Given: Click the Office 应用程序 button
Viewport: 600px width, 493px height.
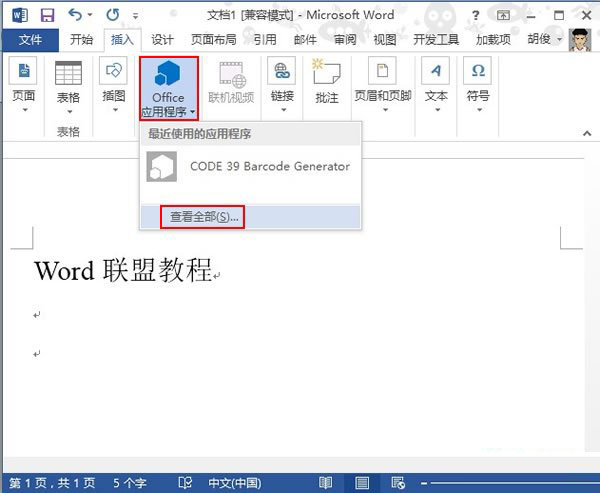Looking at the screenshot, I should click(169, 88).
